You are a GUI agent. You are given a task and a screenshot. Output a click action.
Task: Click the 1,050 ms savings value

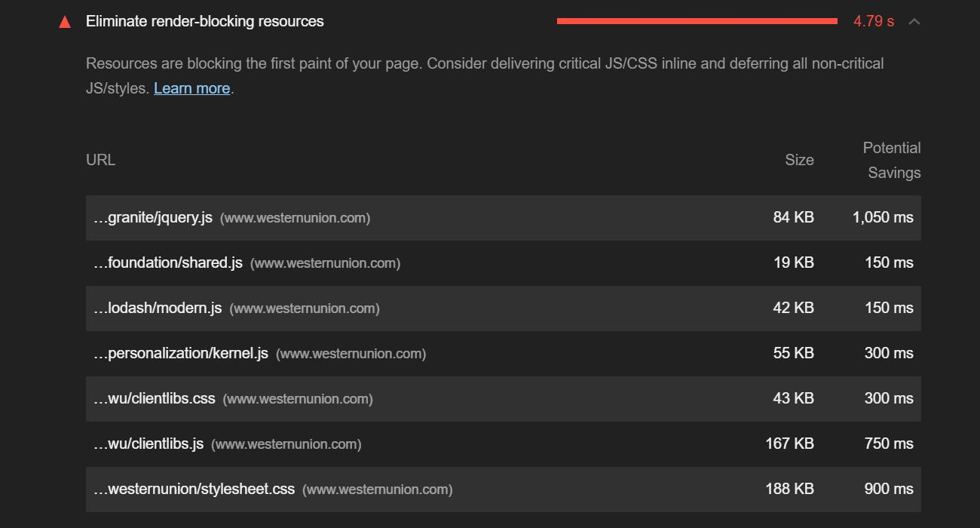[883, 217]
